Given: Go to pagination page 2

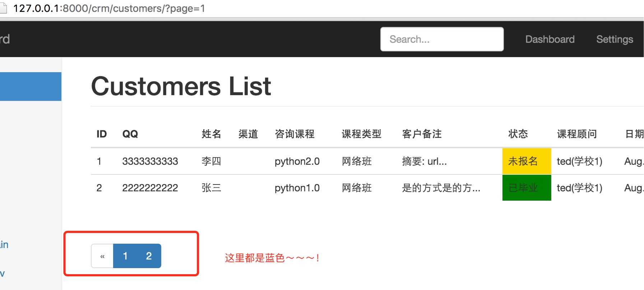Looking at the screenshot, I should [149, 256].
